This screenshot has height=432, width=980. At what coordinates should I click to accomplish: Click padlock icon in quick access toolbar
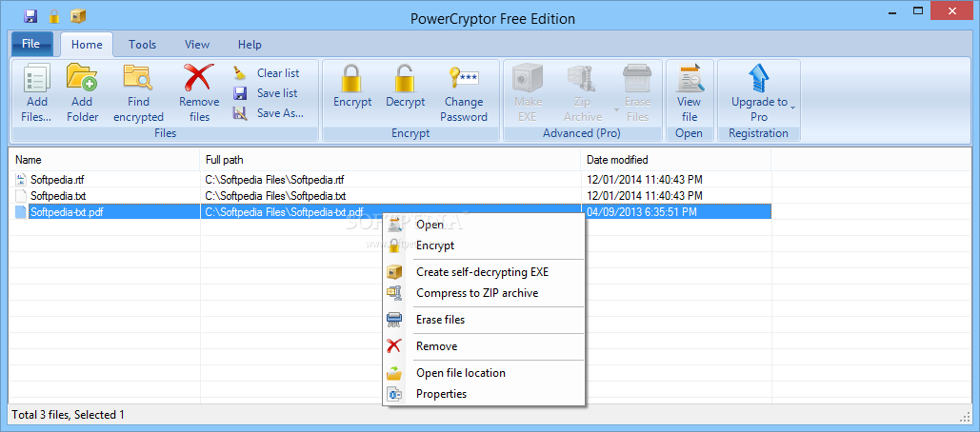pyautogui.click(x=54, y=15)
